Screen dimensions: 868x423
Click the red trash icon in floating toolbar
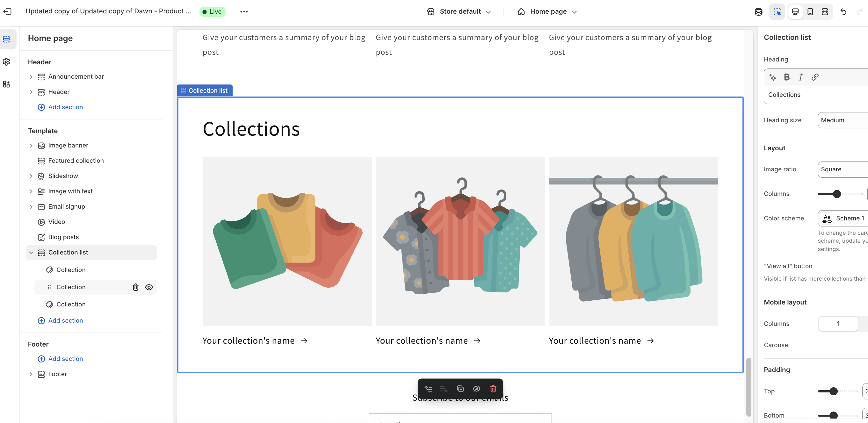(x=493, y=389)
